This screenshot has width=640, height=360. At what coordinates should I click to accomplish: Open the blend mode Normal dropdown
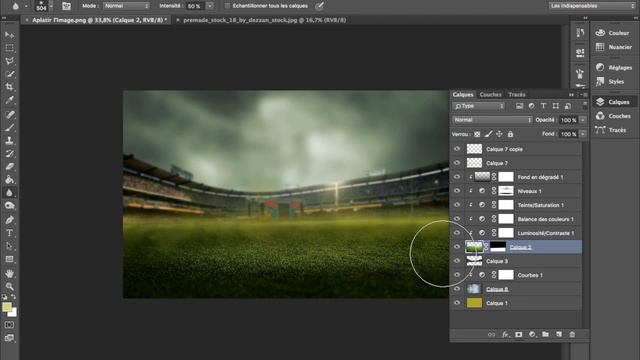(492, 120)
